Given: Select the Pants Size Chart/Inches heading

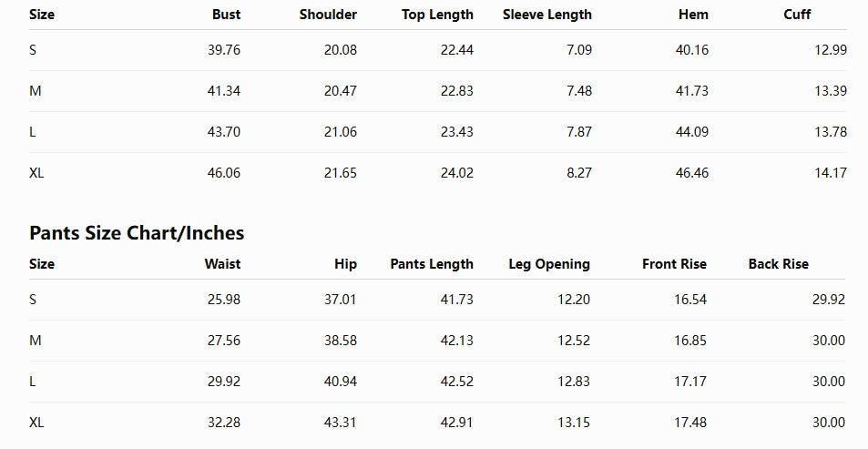Looking at the screenshot, I should [137, 233].
